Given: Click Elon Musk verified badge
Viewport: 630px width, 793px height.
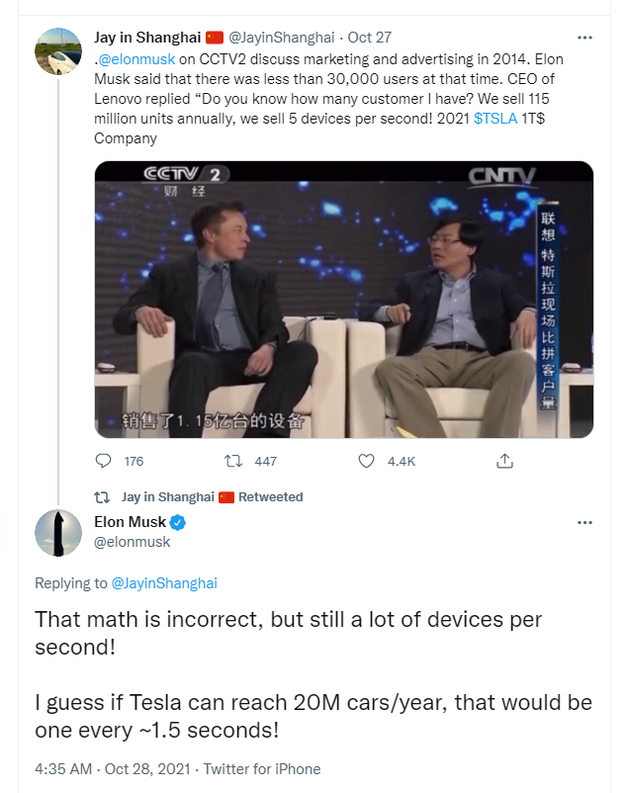Looking at the screenshot, I should point(178,522).
